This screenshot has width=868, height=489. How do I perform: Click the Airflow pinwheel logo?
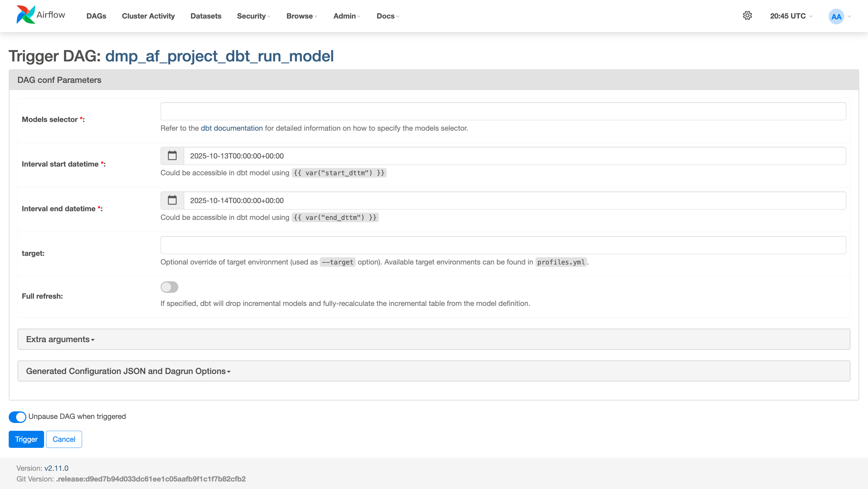(26, 15)
